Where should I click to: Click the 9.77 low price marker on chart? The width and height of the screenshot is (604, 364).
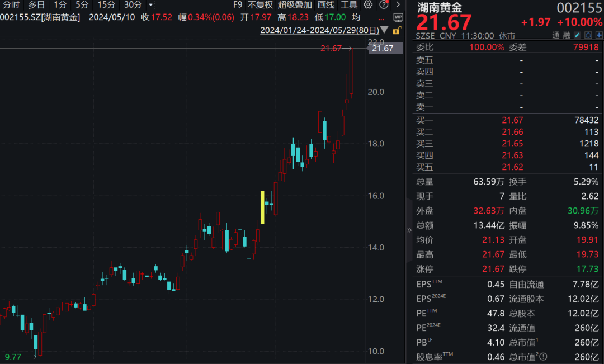pos(13,357)
